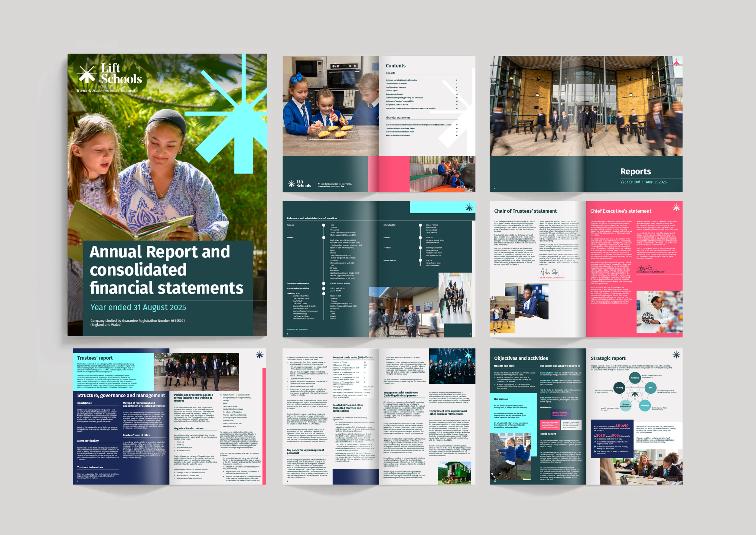Screen dimensions: 756x535
Task: Click the asterisk atop Strategic report page
Action: [676, 354]
